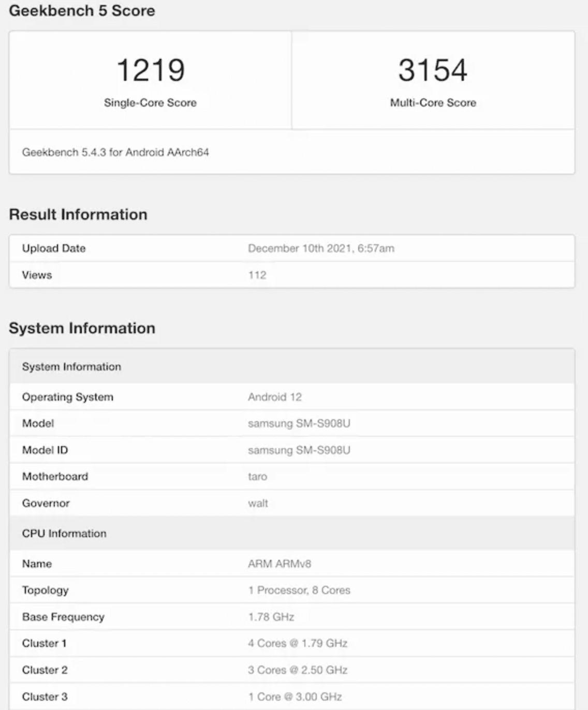Click the 1219 single-core score number
Viewport: 588px width, 710px height.
[150, 70]
